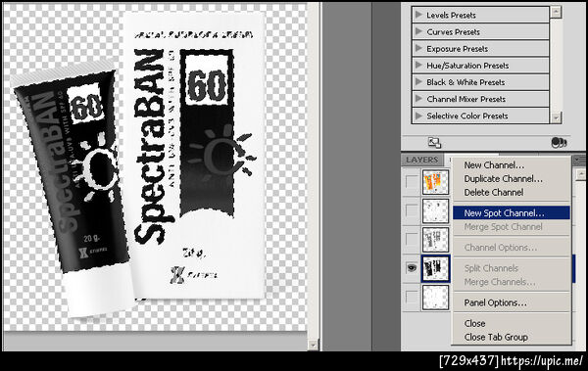
Task: Select the colorful composite channel thumbnail
Action: tap(435, 182)
